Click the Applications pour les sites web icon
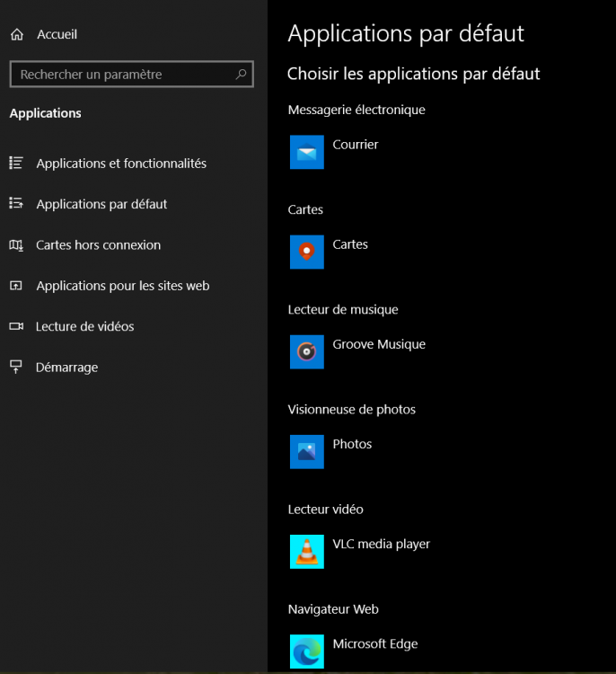This screenshot has width=616, height=674. [16, 286]
